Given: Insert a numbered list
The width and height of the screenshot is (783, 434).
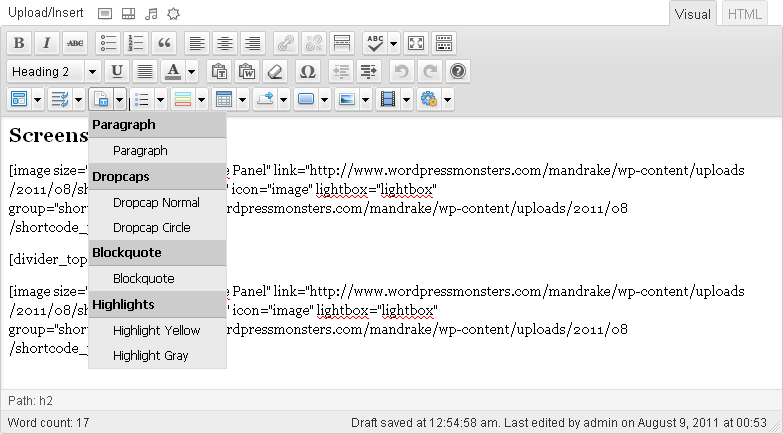Looking at the screenshot, I should point(136,43).
